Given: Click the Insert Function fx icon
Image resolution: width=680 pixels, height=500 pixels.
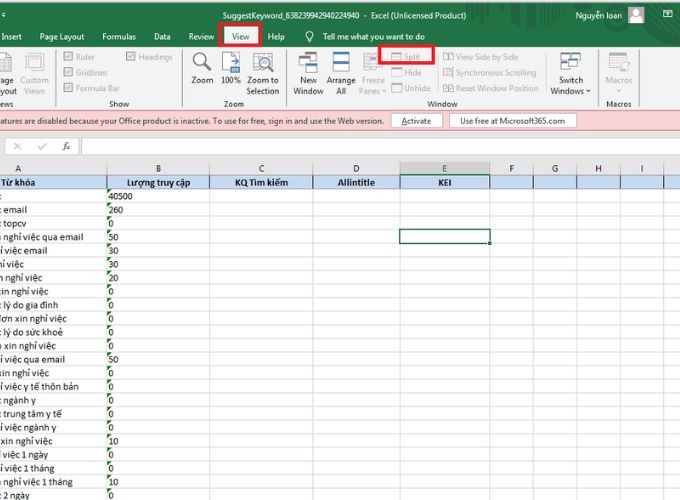Looking at the screenshot, I should point(66,146).
